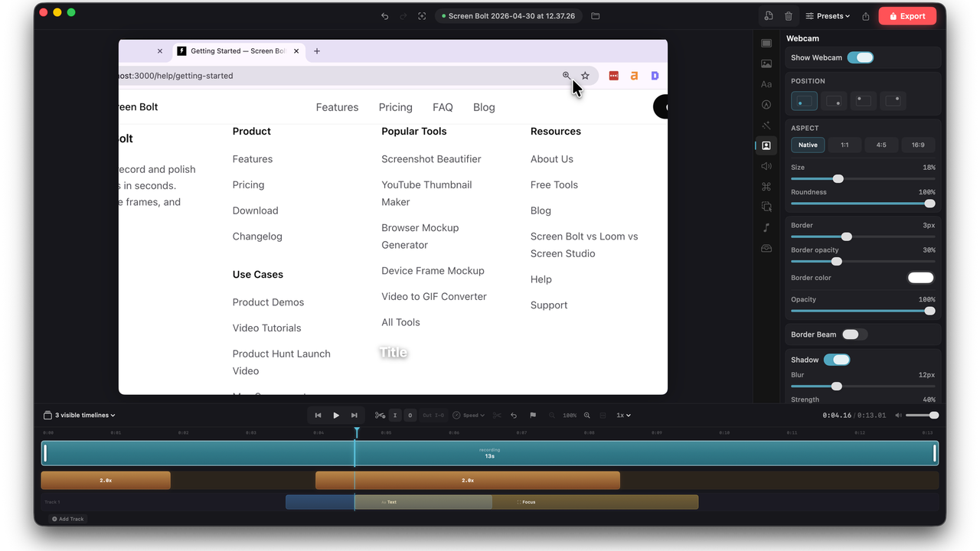Screen dimensions: 980x551
Task: Select the 4:5 aspect option
Action: click(881, 145)
